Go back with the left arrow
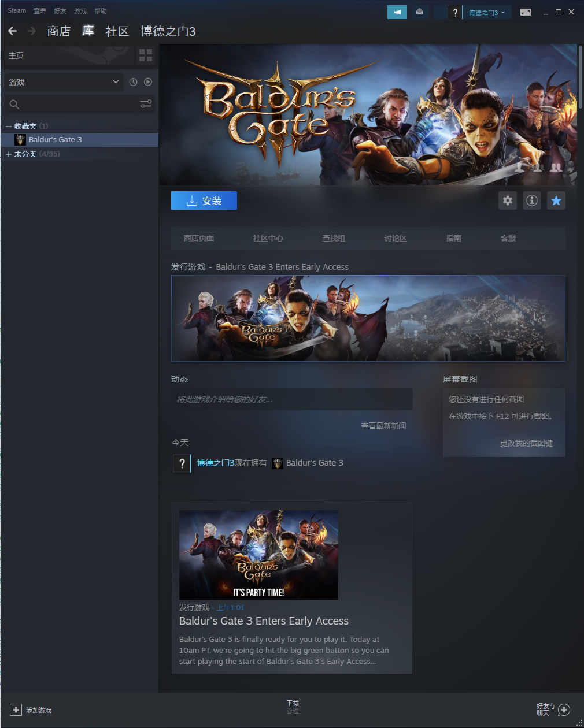584x728 pixels. click(x=12, y=31)
